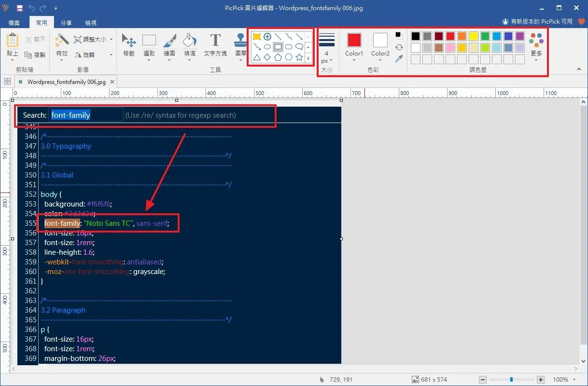The image size is (588, 386).
Task: Click the zoom in plus button
Action: [x=541, y=380]
